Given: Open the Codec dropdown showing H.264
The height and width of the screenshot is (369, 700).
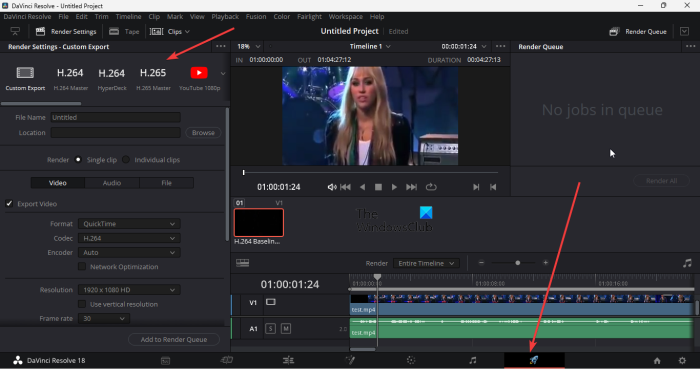Looking at the screenshot, I should coord(129,238).
